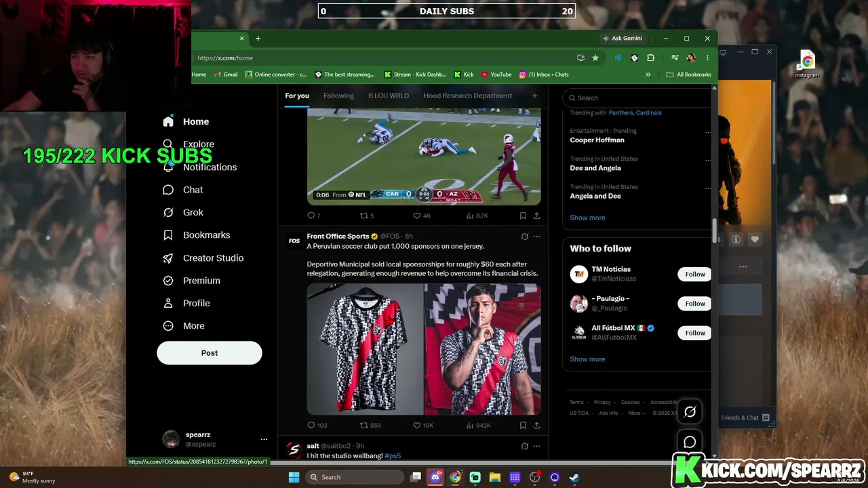Open more options on salt's post
Viewport: 868px width, 488px height.
click(x=536, y=446)
